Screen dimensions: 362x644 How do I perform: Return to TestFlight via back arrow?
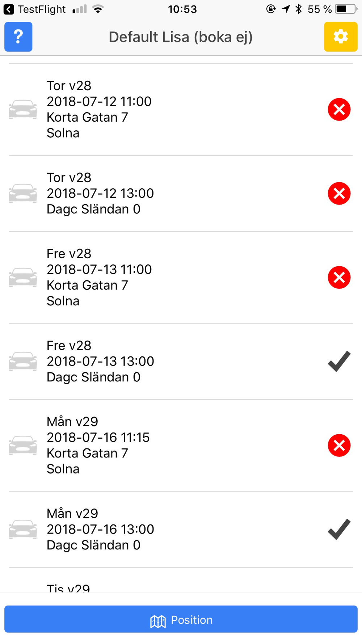9,9
